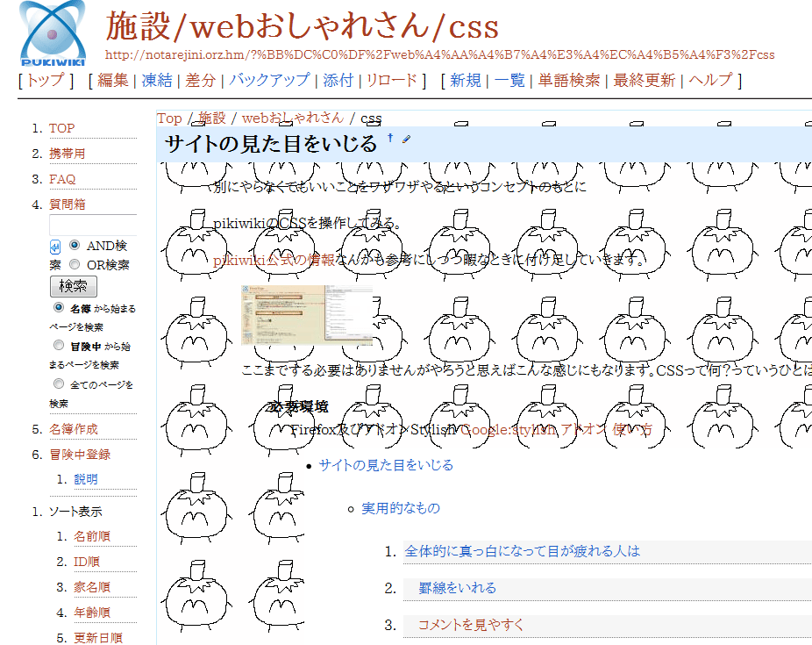Screen dimensions: 812x645
Task: Click the pencil edit icon beside heading
Action: [x=405, y=139]
